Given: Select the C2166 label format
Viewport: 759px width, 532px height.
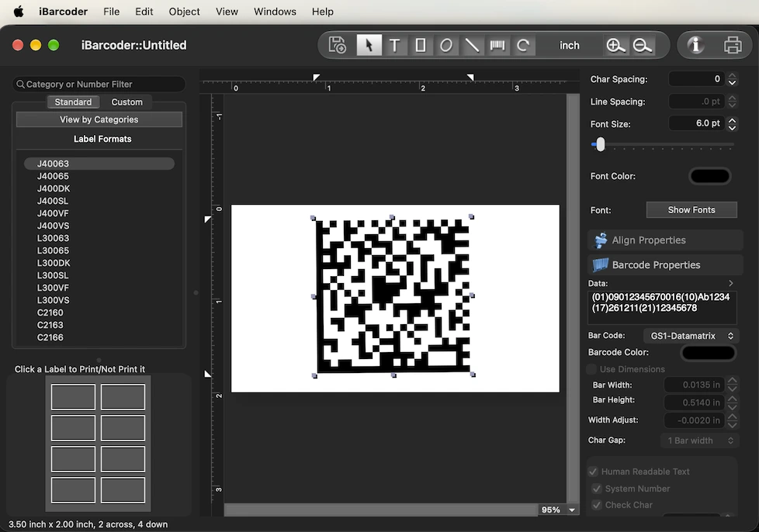Looking at the screenshot, I should (99, 337).
